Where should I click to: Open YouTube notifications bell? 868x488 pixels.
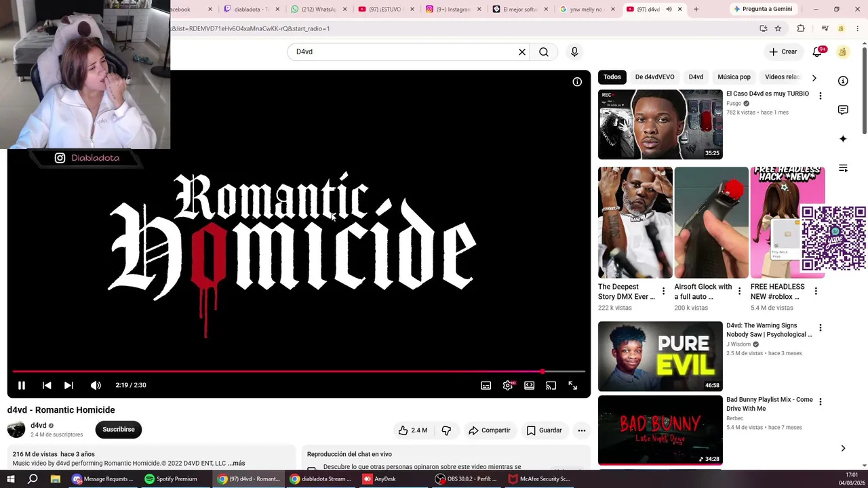pyautogui.click(x=818, y=52)
